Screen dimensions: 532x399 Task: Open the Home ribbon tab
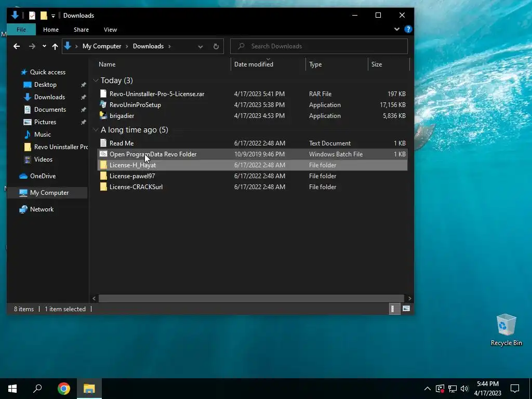(x=51, y=30)
